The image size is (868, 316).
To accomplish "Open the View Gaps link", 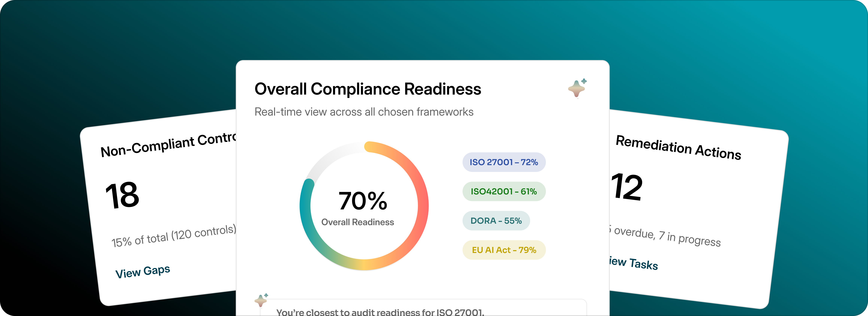I will pyautogui.click(x=143, y=272).
